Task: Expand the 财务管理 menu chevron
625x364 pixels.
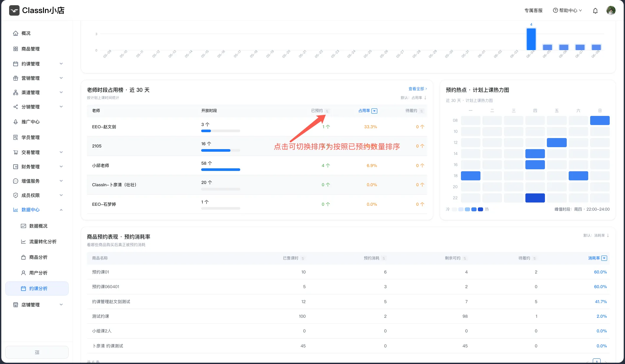Action: (x=61, y=167)
